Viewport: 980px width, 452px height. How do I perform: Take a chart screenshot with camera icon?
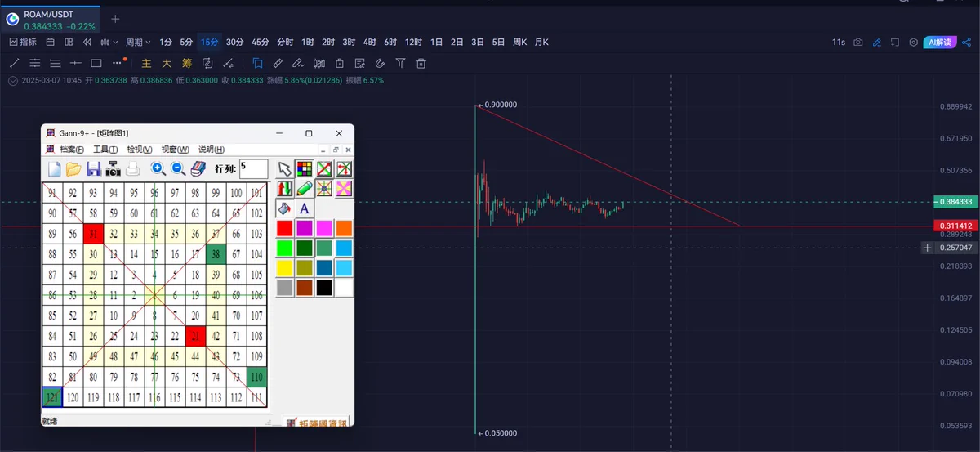[858, 42]
